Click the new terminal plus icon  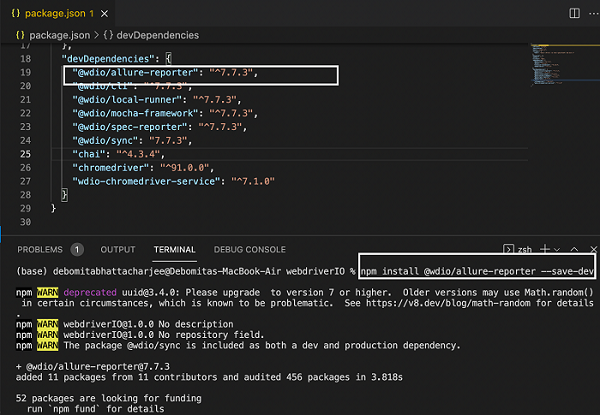(545, 248)
